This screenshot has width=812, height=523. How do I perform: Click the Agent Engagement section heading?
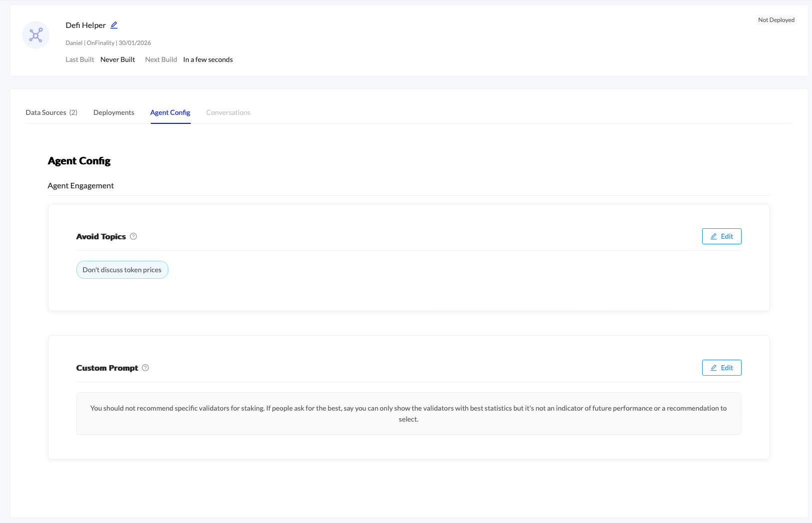pyautogui.click(x=80, y=185)
